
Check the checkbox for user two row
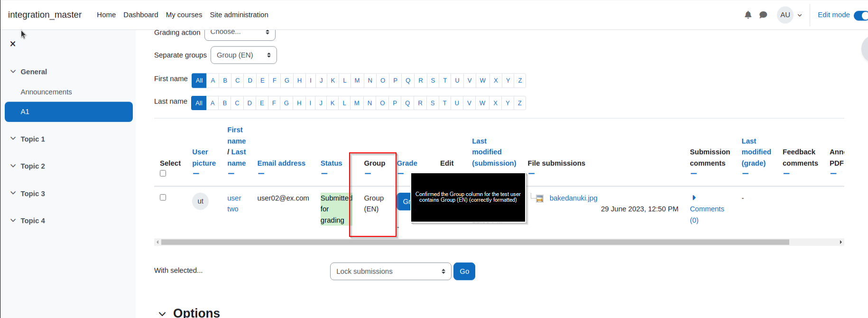pos(163,197)
